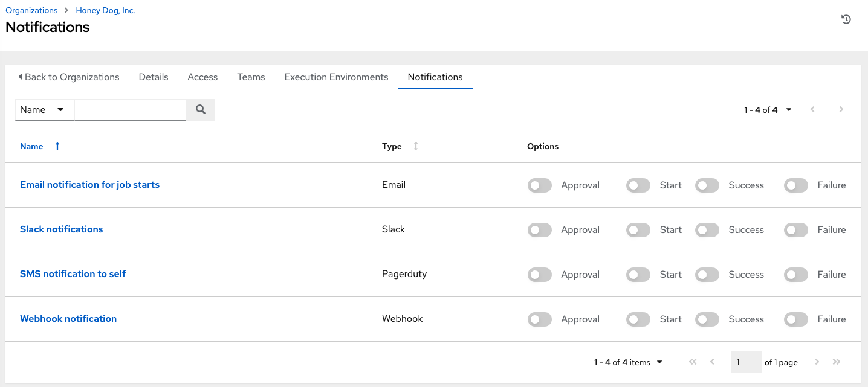Enable Failure toggle for Webhook notification

click(795, 319)
